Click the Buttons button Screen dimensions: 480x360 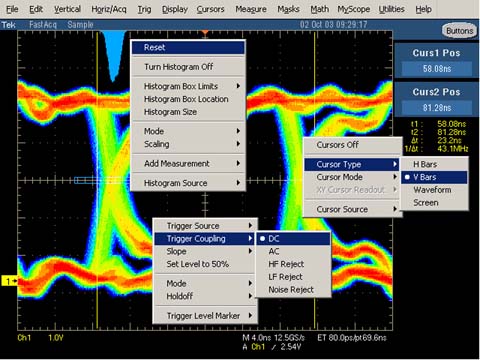(460, 31)
